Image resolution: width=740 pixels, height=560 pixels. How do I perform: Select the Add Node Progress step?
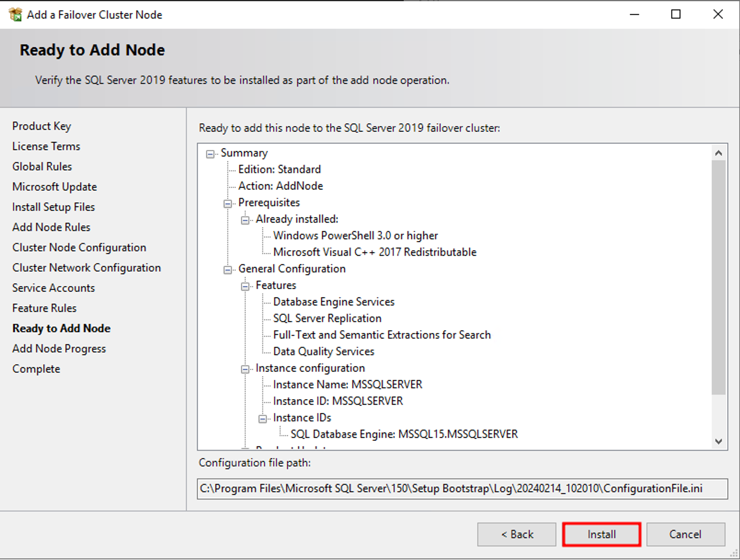[59, 349]
